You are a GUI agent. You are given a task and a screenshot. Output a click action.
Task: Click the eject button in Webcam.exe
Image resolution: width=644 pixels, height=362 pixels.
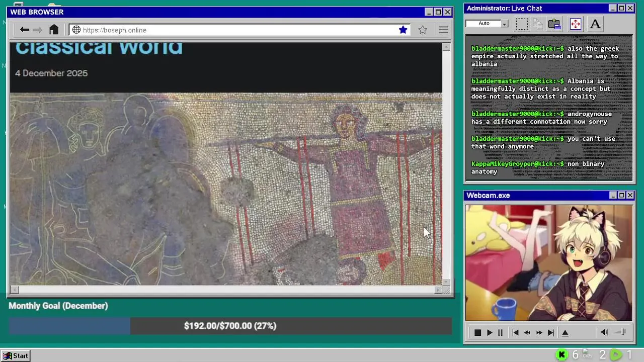click(565, 332)
